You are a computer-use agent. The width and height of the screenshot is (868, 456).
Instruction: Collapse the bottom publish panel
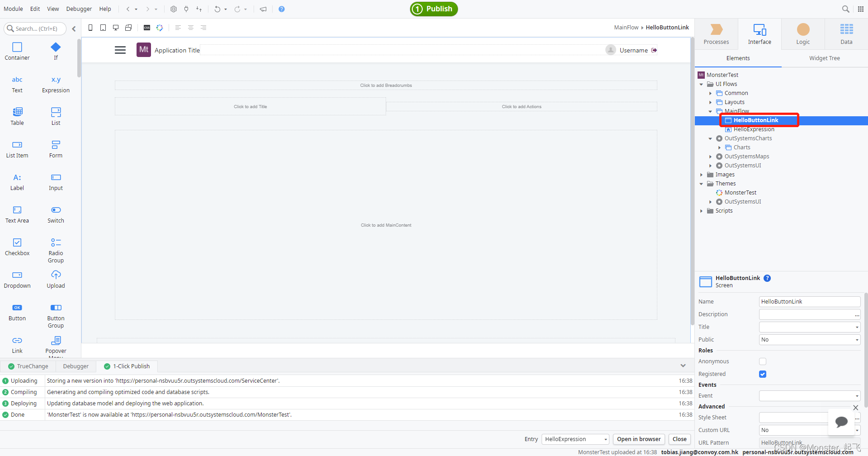click(x=683, y=366)
